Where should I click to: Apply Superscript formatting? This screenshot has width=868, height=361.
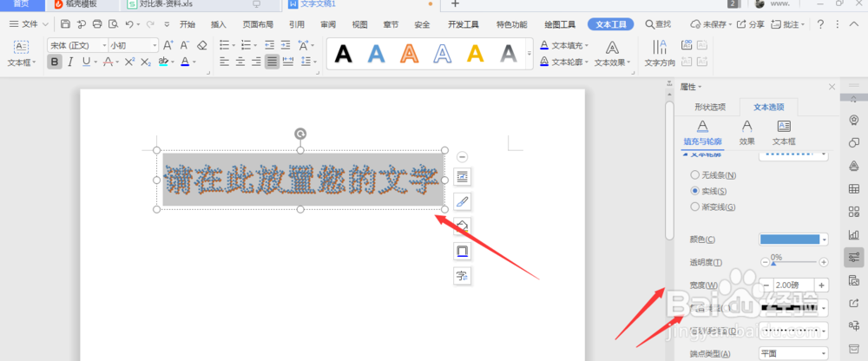129,62
